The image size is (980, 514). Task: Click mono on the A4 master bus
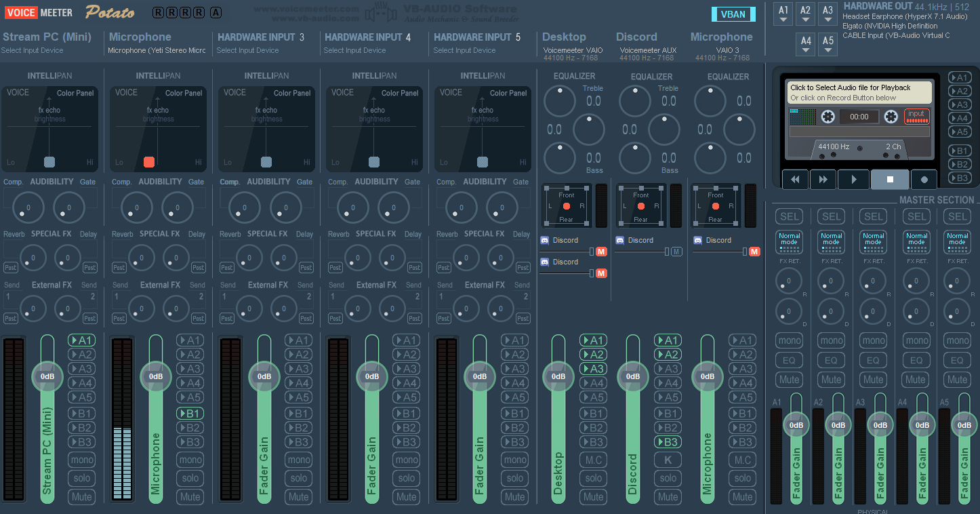pyautogui.click(x=916, y=340)
